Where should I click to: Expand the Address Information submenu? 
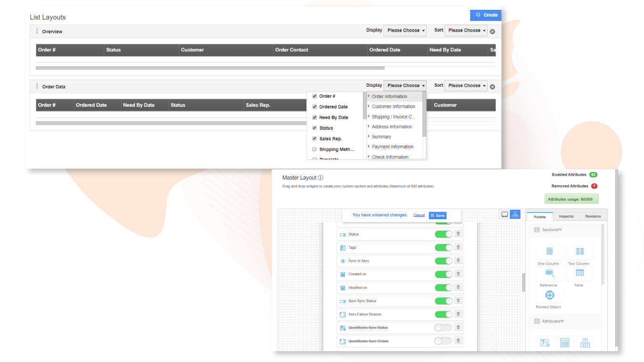click(x=395, y=127)
